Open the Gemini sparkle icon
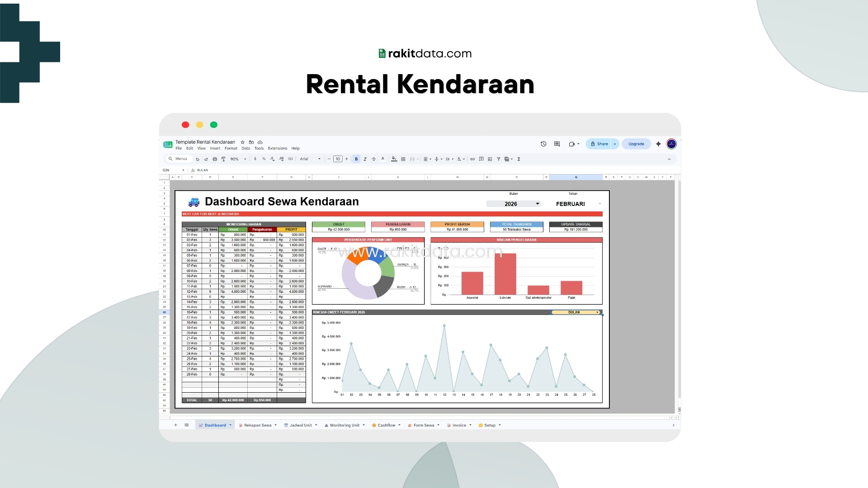 [658, 144]
